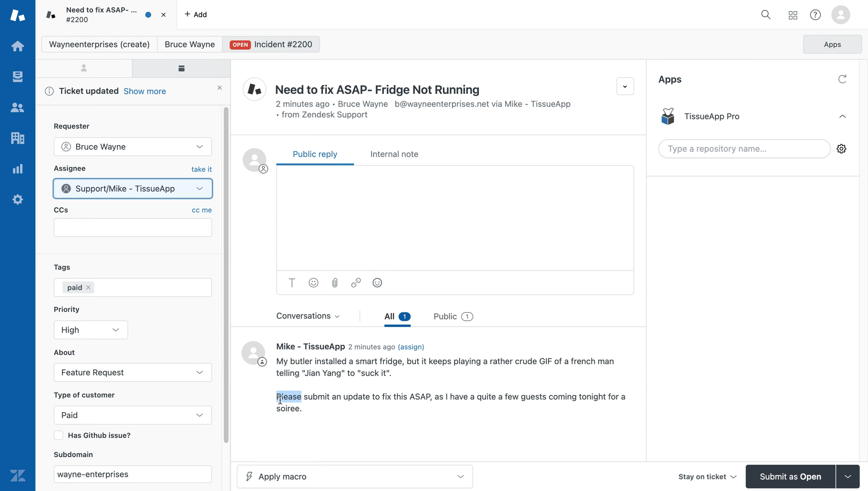868x491 pixels.
Task: Click the last smiley icon in composer toolbar
Action: [377, 283]
